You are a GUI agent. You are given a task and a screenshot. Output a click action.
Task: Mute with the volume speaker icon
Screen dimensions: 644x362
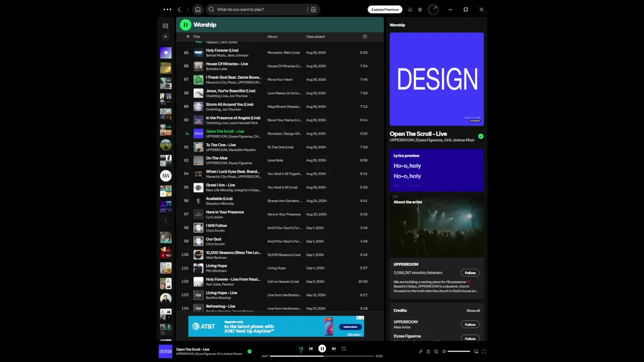pos(444,351)
